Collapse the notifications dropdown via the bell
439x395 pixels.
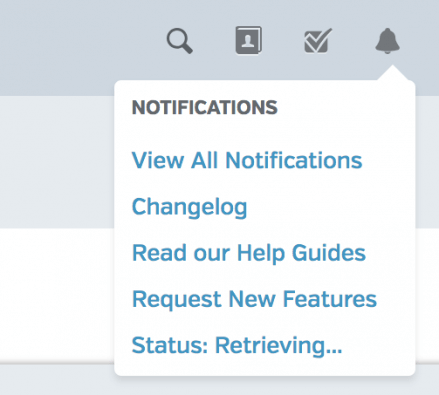(x=387, y=41)
